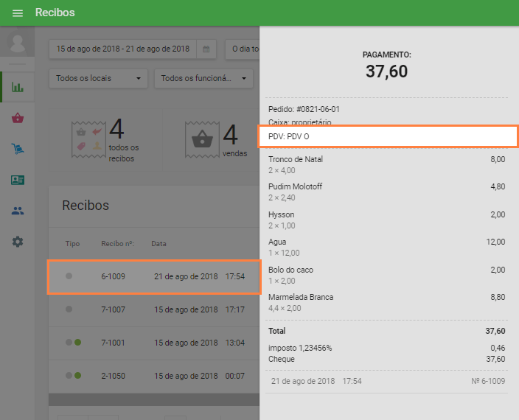Open the ID card icon in sidebar
Viewport: 519px width, 420px height.
pyautogui.click(x=18, y=180)
